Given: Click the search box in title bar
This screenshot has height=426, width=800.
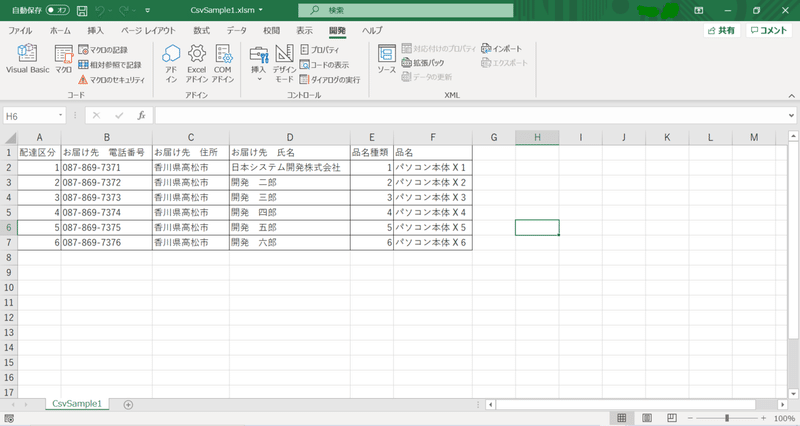Looking at the screenshot, I should [406, 10].
